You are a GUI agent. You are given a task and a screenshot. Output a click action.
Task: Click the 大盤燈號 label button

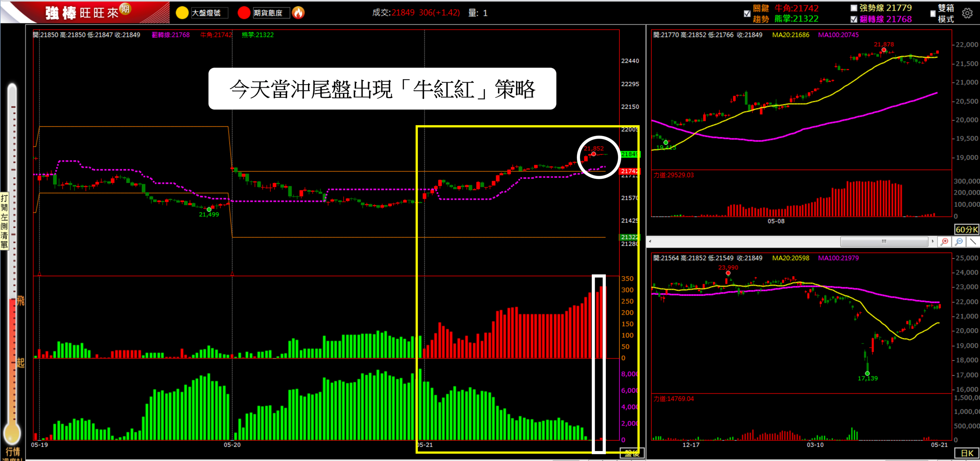[x=209, y=13]
